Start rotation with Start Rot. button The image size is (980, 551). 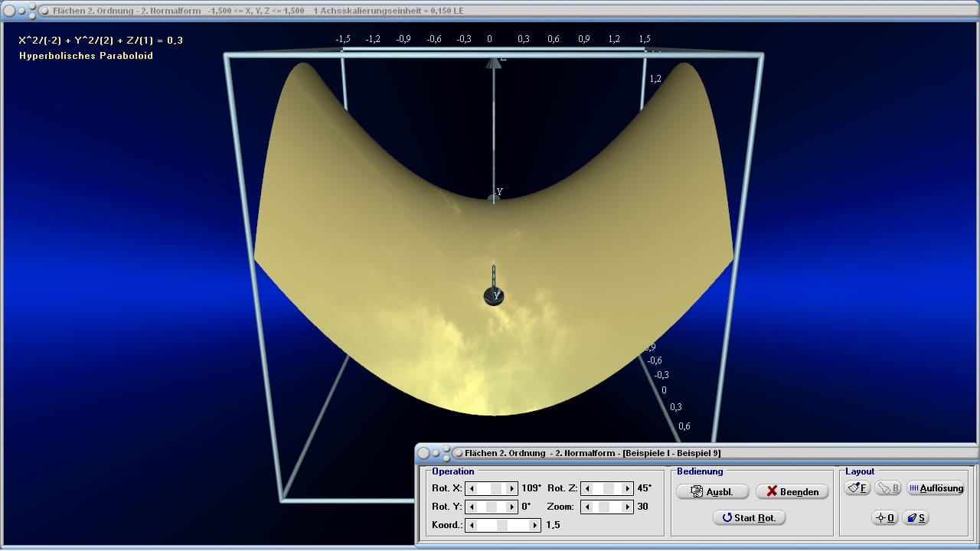click(749, 518)
